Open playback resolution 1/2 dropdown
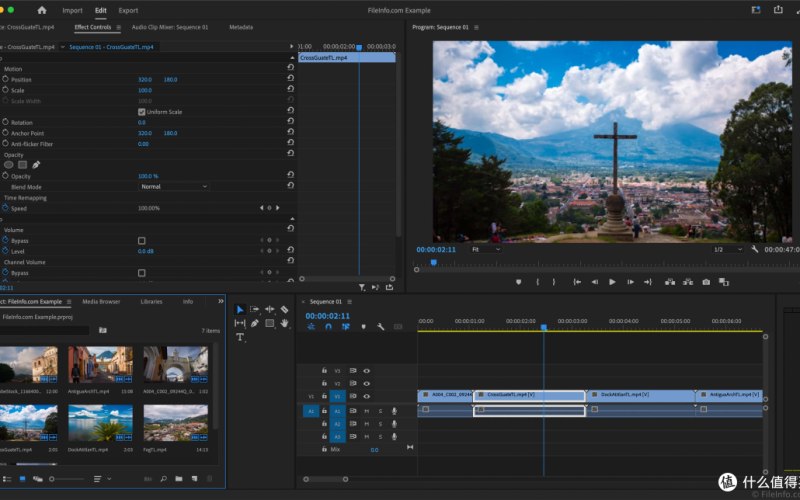The height and width of the screenshot is (500, 800). point(728,249)
